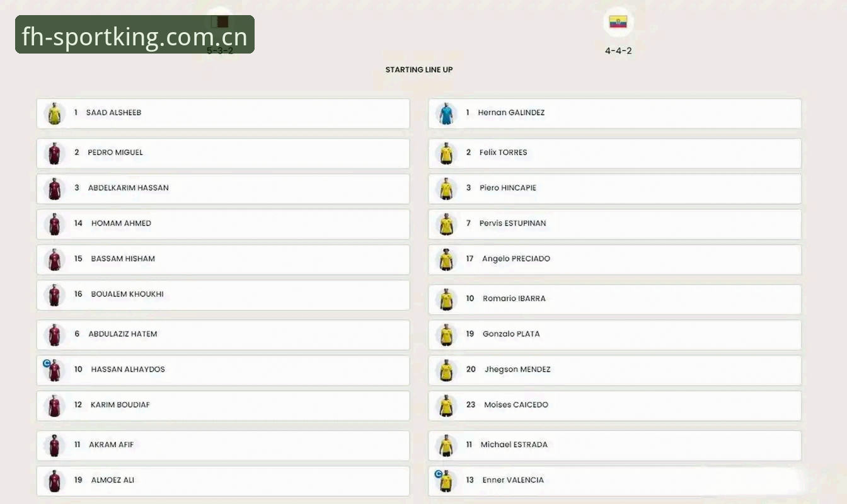Screen dimensions: 847x504
Task: Click the Starting Line Up heading
Action: (419, 70)
